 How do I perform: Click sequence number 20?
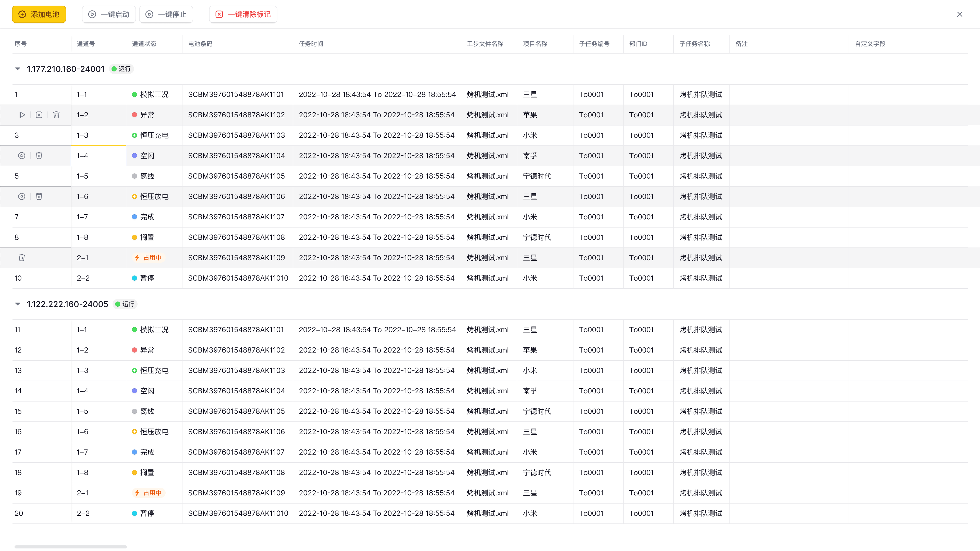19,513
